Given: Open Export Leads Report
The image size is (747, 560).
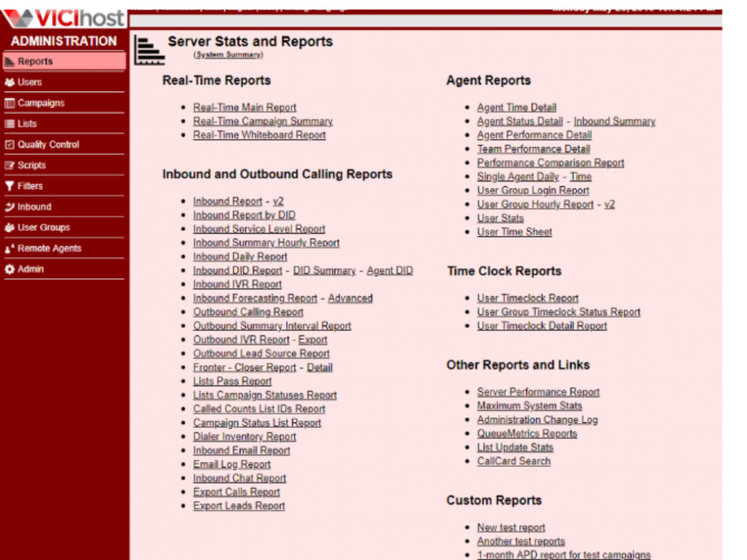Looking at the screenshot, I should coord(239,505).
